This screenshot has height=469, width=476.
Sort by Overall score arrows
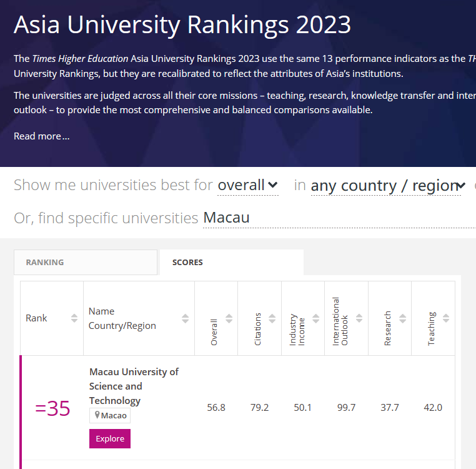tap(229, 318)
